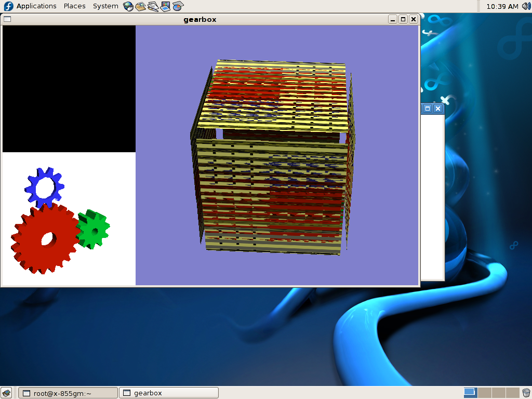
Task: Switch to the root@x-855gm terminal taskbar button
Action: point(68,393)
